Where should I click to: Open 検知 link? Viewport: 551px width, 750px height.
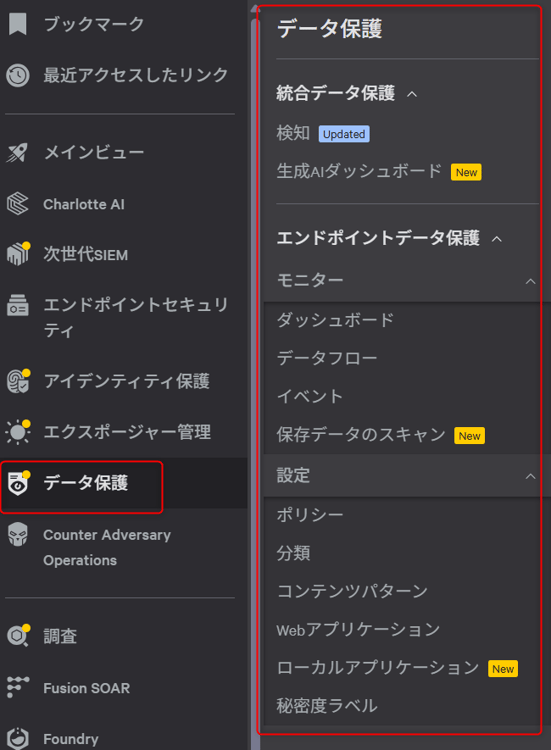293,133
